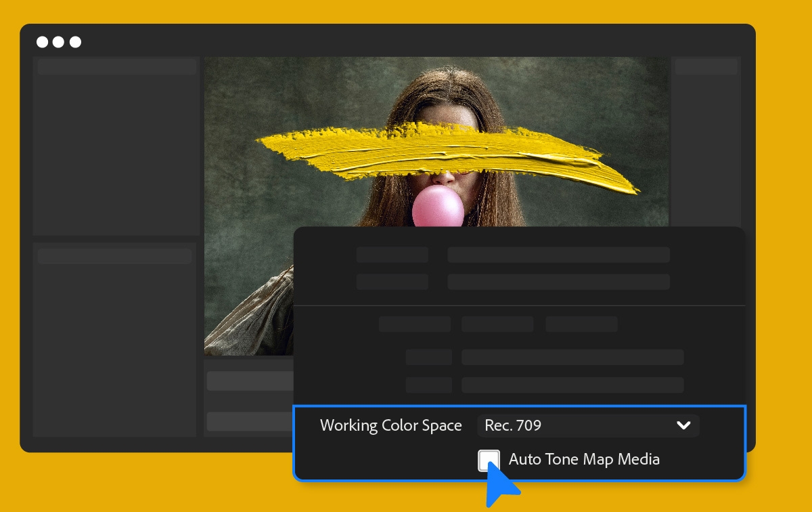Click the short header bar above the project panel

coord(115,66)
